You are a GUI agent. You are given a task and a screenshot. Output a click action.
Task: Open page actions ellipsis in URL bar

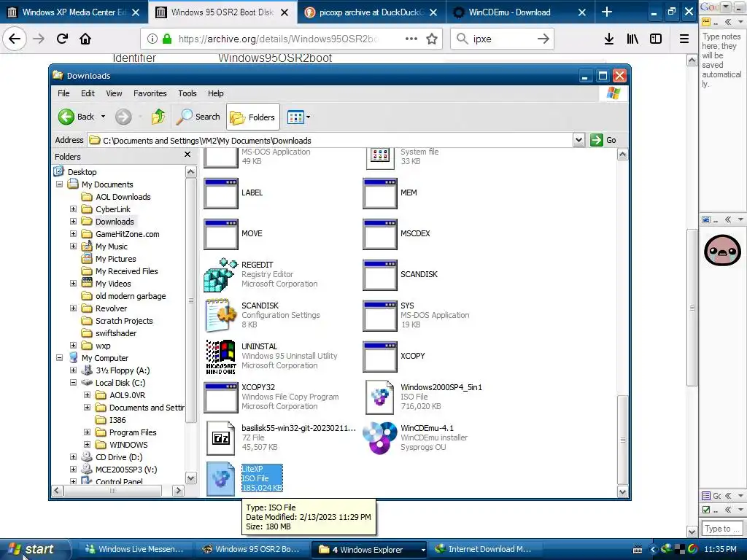411,39
